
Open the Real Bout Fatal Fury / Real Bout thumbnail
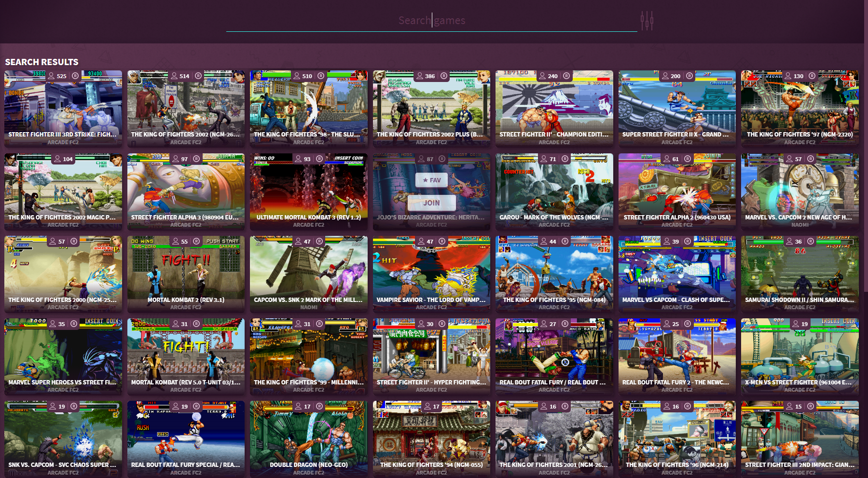pos(554,356)
